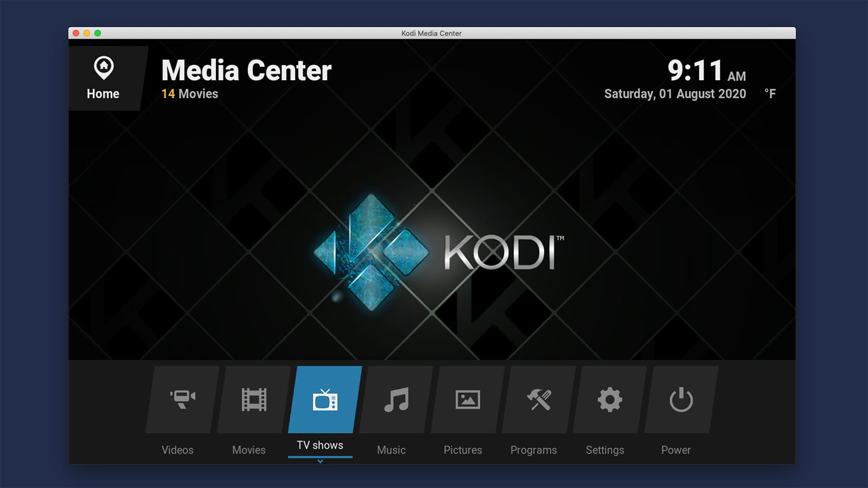This screenshot has height=488, width=868.
Task: Open the Programs hammer and wrench icon
Action: click(539, 400)
